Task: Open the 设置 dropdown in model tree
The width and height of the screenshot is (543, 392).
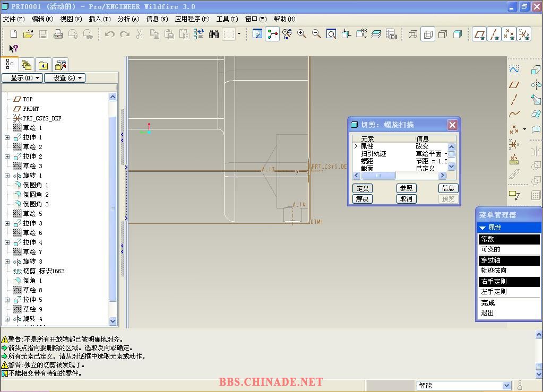Action: point(65,78)
